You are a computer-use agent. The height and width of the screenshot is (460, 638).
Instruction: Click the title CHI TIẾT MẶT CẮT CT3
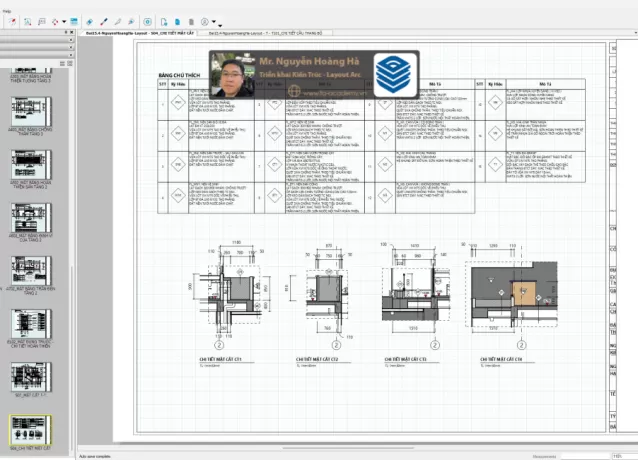point(406,359)
